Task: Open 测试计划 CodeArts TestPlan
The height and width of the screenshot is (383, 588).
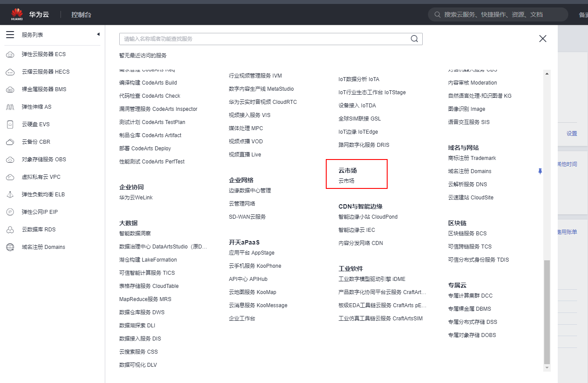Action: pyautogui.click(x=152, y=122)
